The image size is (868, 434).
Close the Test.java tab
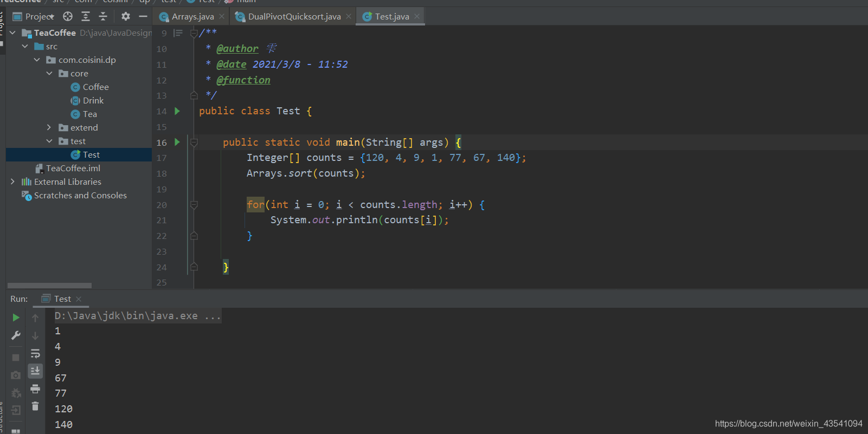417,17
